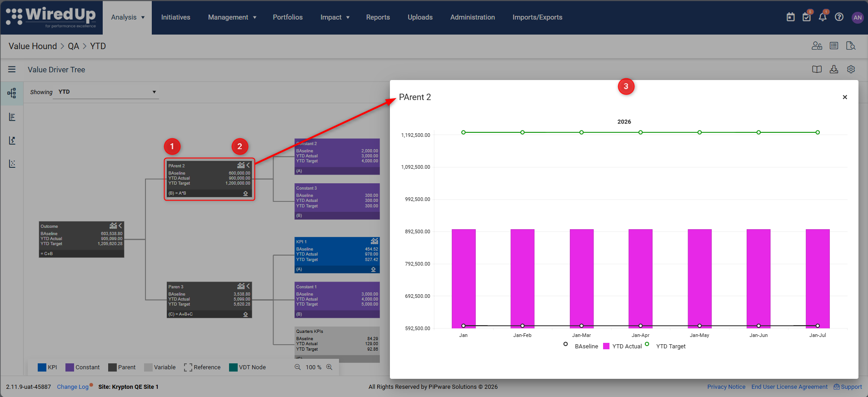Screen dimensions: 868x397
Task: Click upload arrow on KPI 1 node
Action: pos(374,270)
